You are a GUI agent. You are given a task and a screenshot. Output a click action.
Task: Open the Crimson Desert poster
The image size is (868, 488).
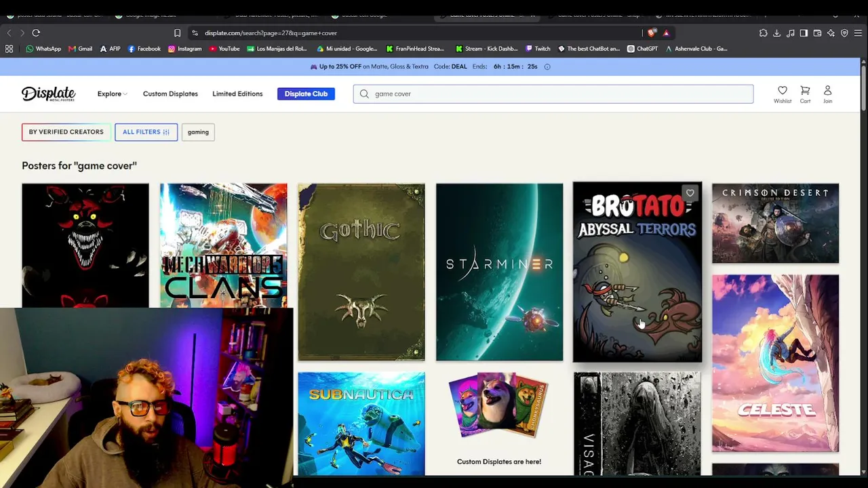tap(775, 223)
